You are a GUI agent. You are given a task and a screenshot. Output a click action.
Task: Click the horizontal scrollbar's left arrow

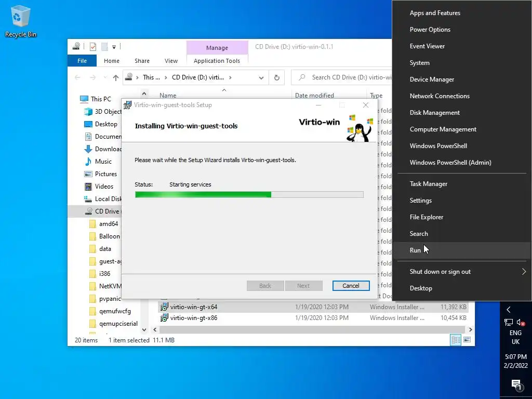coord(155,329)
